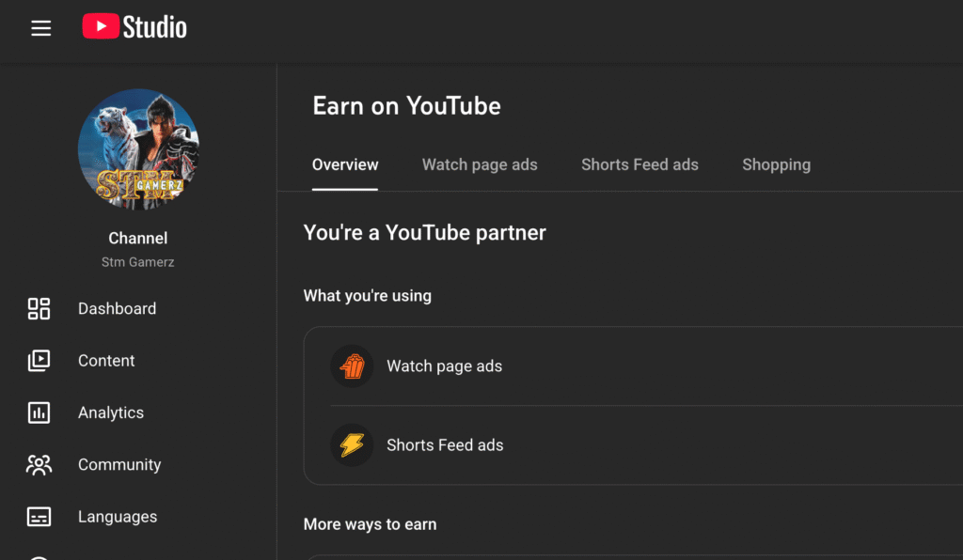Select the Shopping tab

click(x=776, y=164)
